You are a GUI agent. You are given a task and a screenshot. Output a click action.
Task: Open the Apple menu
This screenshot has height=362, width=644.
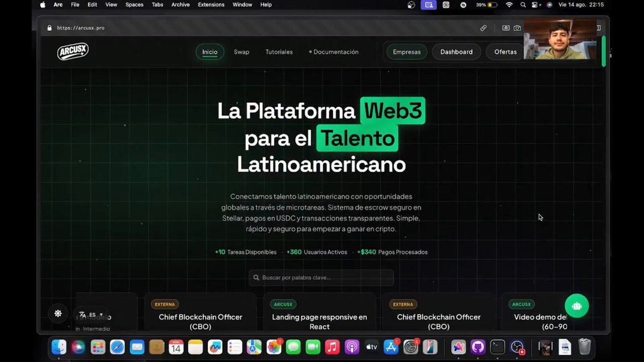(43, 5)
